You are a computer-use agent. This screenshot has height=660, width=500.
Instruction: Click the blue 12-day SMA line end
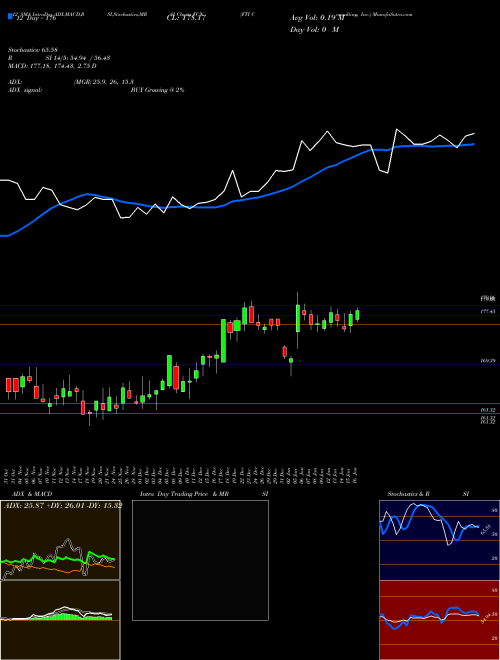(x=474, y=144)
